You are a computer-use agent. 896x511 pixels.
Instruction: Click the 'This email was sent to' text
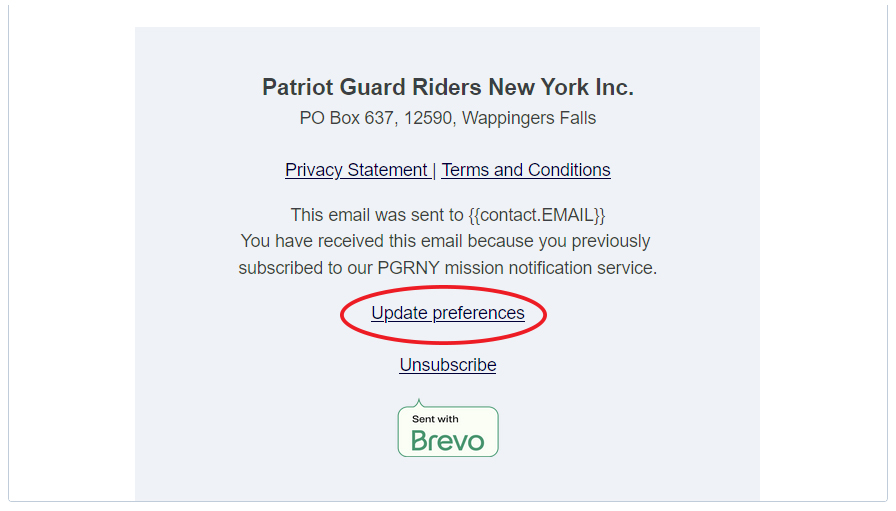(377, 215)
